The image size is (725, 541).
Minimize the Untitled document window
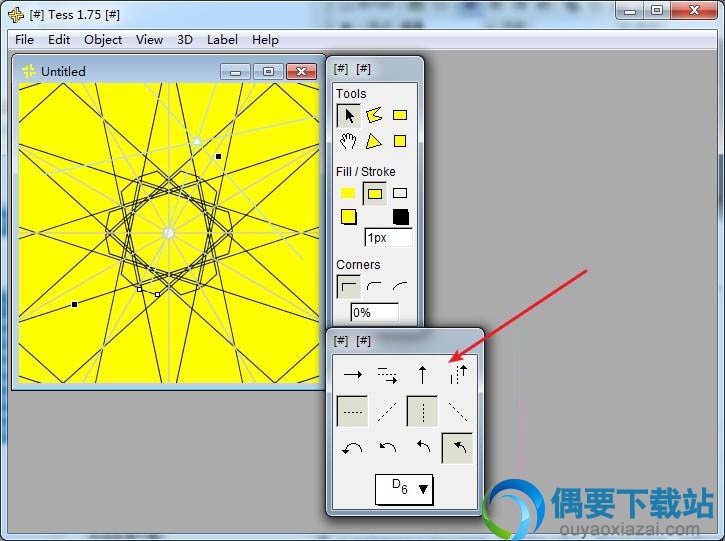(x=235, y=72)
